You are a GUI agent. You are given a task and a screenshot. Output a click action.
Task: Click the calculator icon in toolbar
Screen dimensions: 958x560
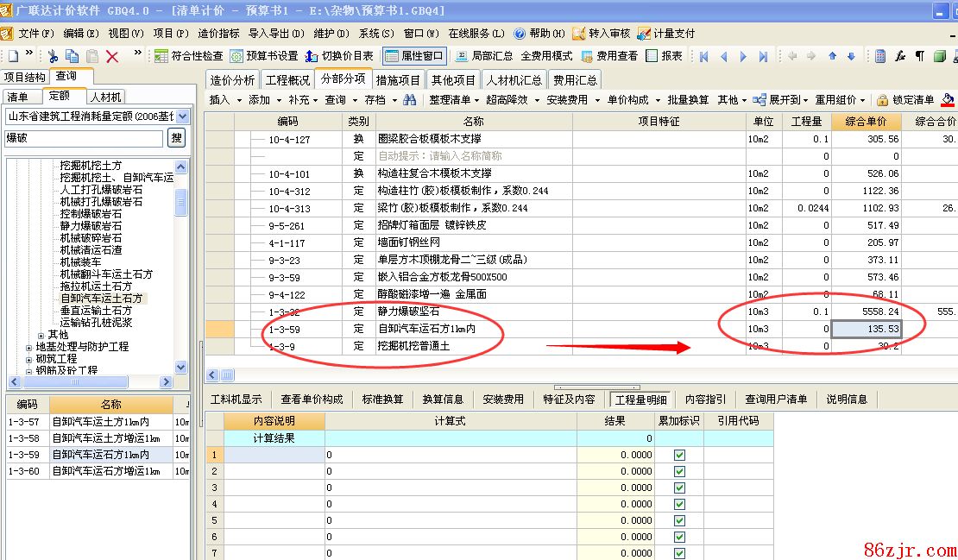click(879, 56)
